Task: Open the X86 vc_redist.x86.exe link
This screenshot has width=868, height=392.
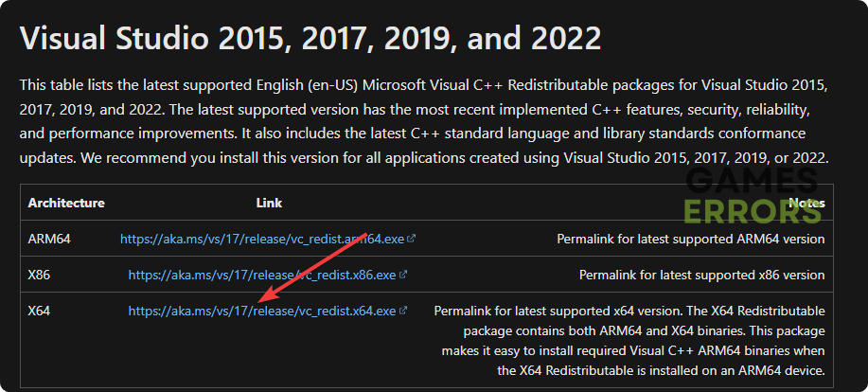Action: tap(261, 275)
